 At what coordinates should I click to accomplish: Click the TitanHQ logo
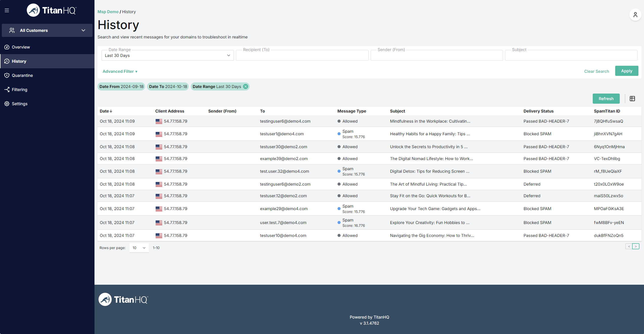coord(52,10)
